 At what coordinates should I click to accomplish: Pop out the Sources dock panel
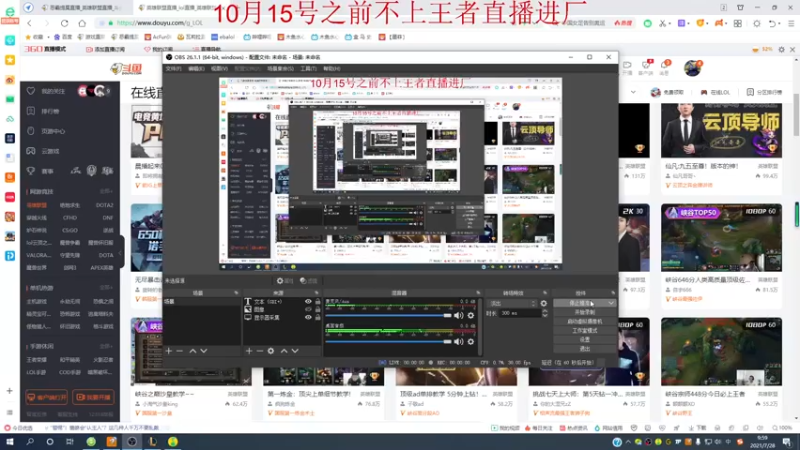[x=316, y=293]
